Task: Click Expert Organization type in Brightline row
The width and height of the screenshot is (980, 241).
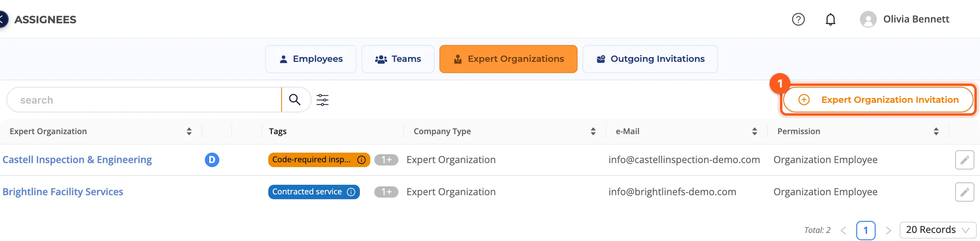Action: coord(451,192)
